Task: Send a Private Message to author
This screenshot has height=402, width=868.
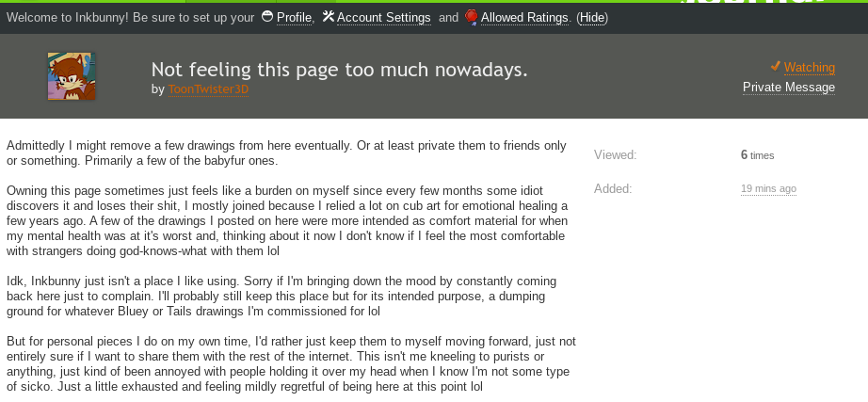Action: click(788, 87)
